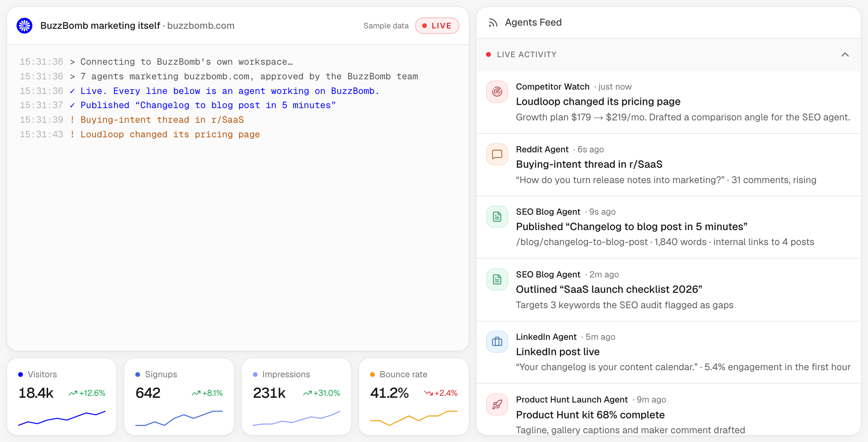
Task: Collapse the Live Activity section chevron
Action: pos(845,54)
